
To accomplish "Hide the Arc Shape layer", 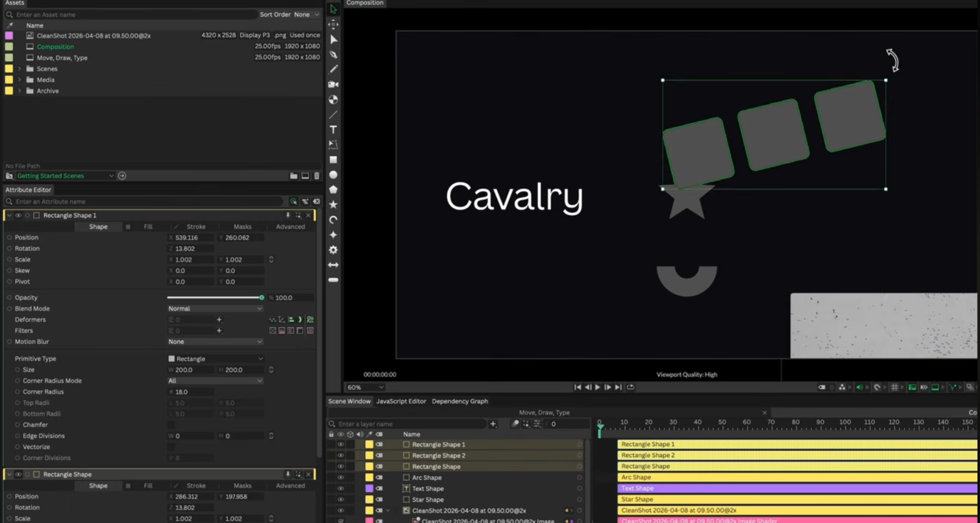I will point(340,478).
